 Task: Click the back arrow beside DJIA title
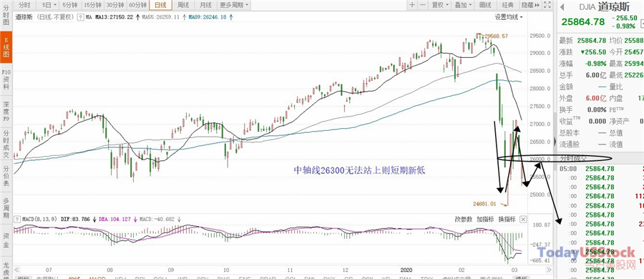click(x=562, y=7)
